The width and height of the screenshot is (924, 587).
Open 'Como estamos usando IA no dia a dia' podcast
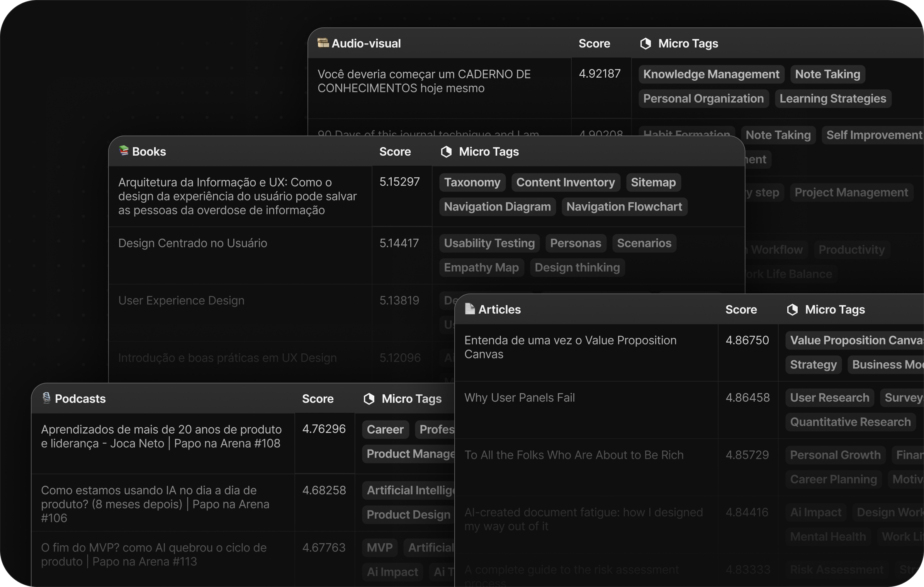(155, 504)
